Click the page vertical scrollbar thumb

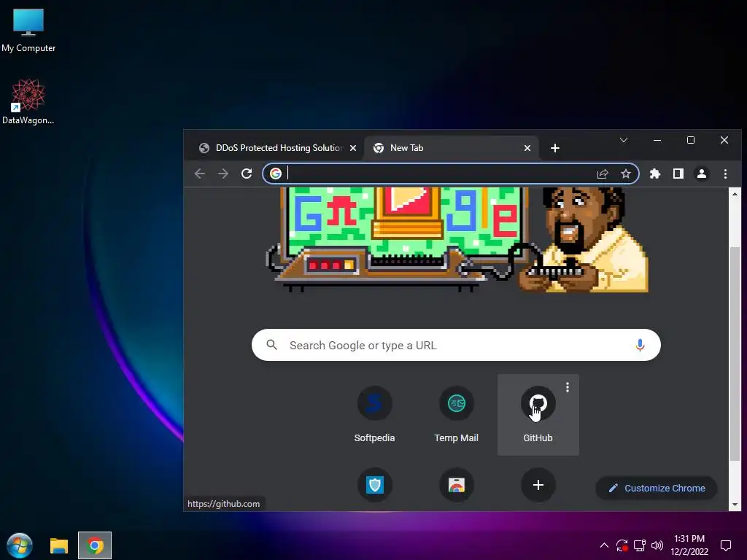[x=735, y=354]
